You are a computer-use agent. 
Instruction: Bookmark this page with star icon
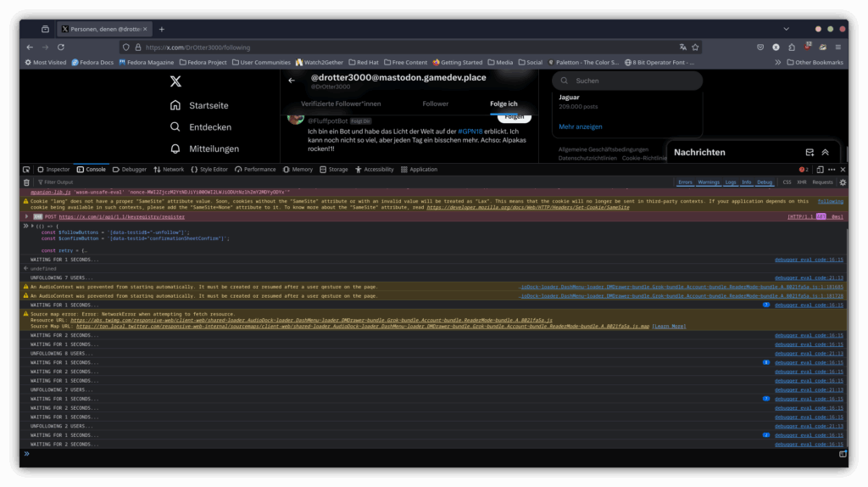[x=695, y=48]
